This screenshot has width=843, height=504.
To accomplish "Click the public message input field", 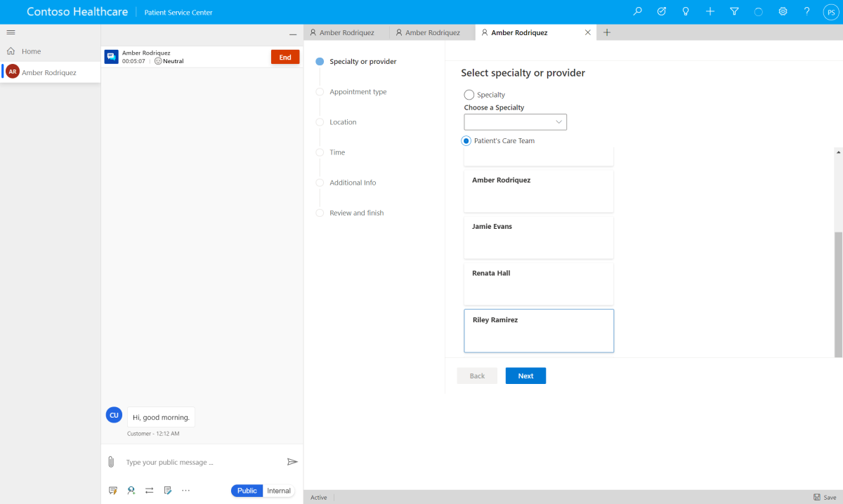I will pos(202,462).
